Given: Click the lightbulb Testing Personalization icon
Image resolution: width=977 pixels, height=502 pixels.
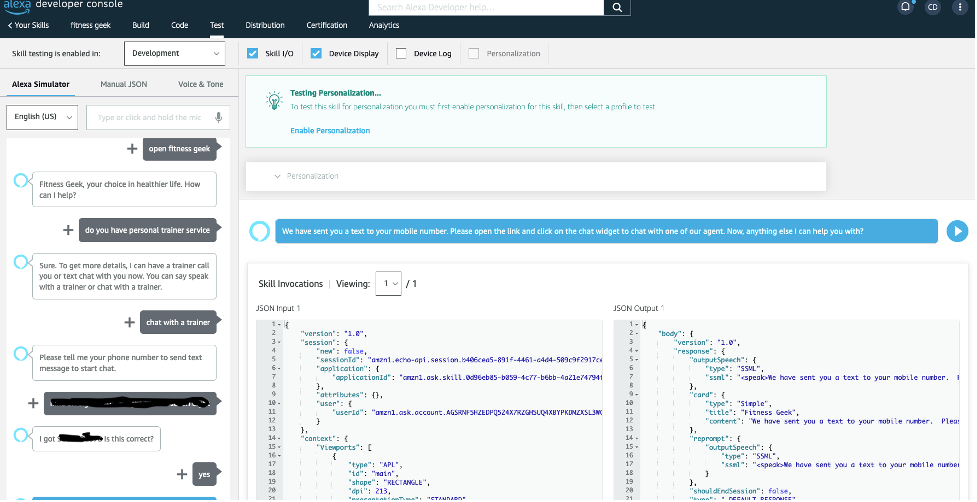Looking at the screenshot, I should tap(274, 101).
